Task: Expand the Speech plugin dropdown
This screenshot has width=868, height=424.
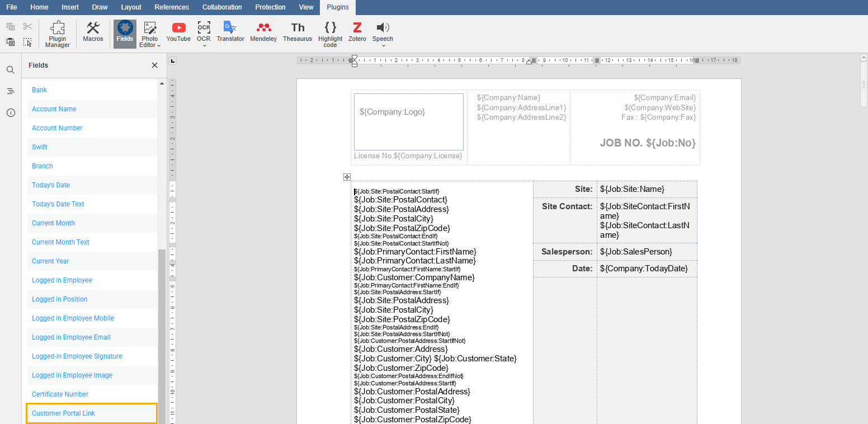Action: click(x=383, y=46)
